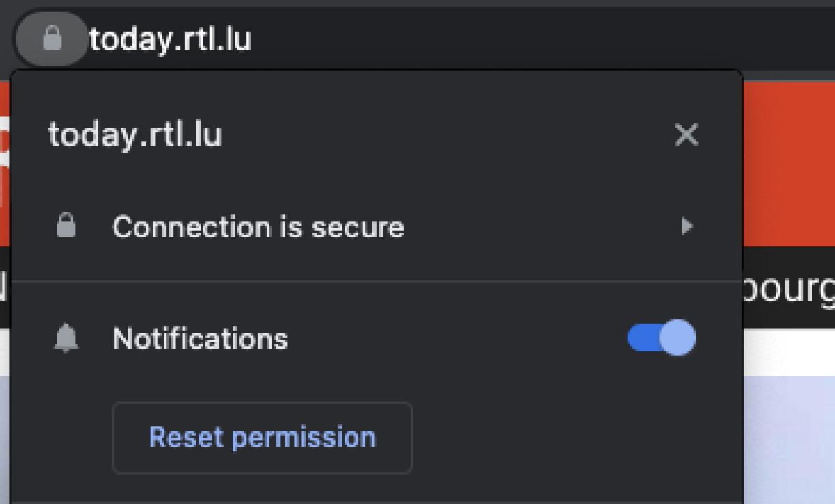Click the red page header left of popup
Image resolution: width=835 pixels, height=504 pixels.
coord(4,205)
